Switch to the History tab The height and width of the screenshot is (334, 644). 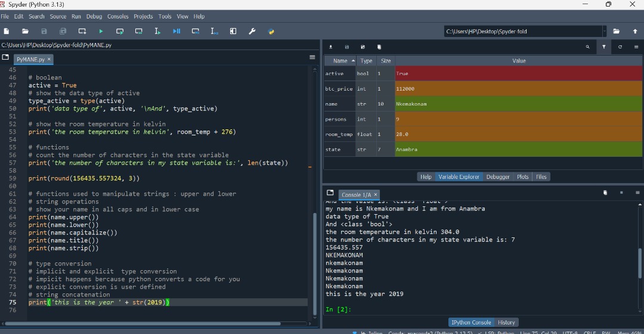[506, 323]
